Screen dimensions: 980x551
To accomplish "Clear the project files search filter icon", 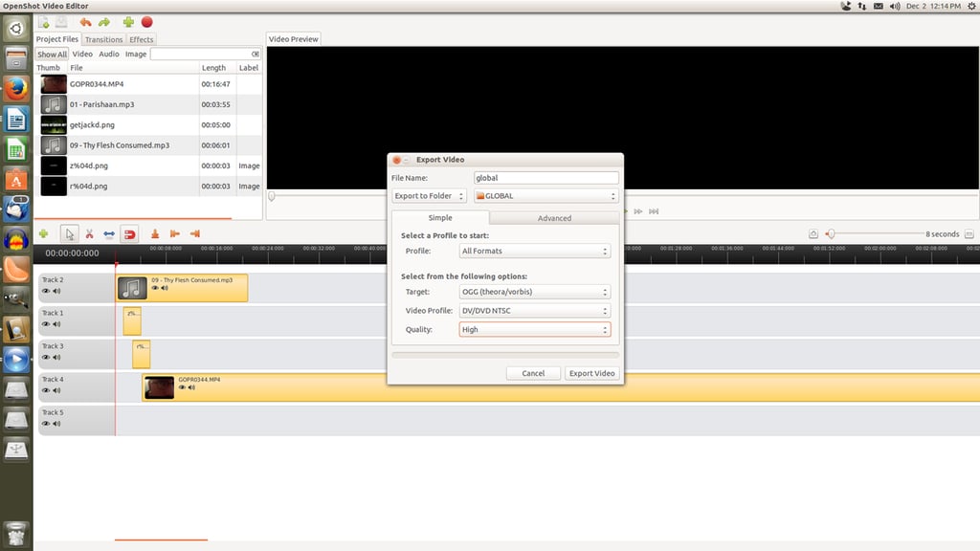I will [255, 54].
